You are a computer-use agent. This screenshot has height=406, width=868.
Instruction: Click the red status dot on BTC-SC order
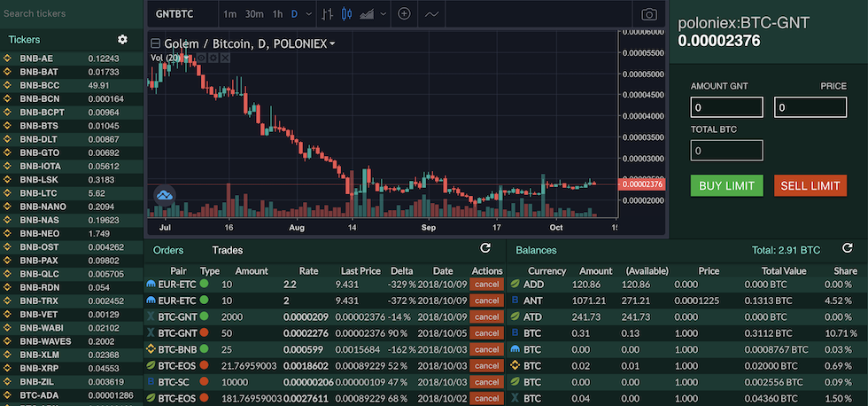point(204,382)
